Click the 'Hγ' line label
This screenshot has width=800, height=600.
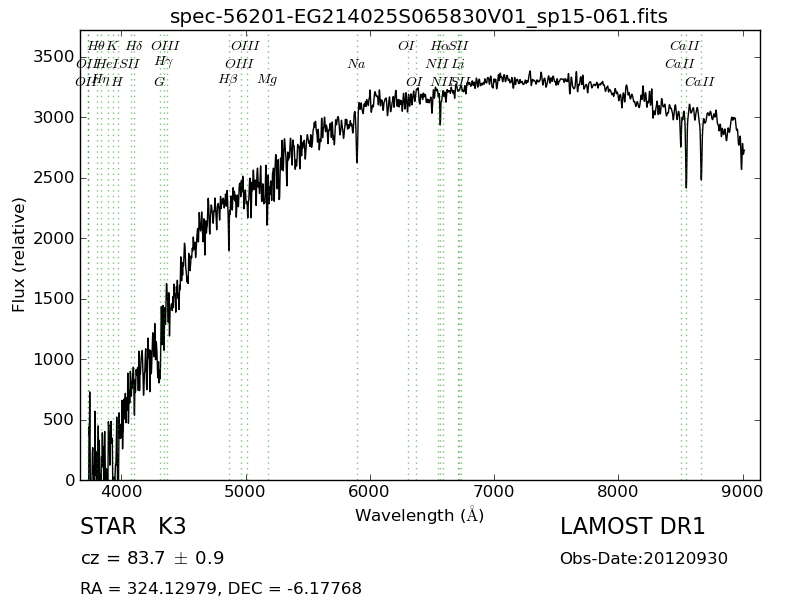pos(164,62)
